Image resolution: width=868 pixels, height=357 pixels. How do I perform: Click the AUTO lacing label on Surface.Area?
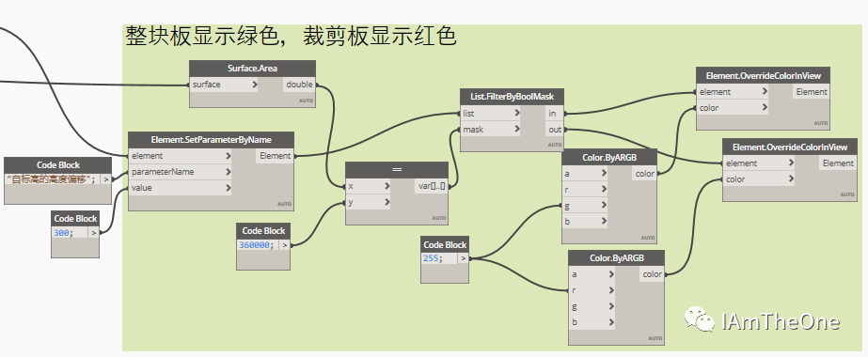(x=307, y=101)
